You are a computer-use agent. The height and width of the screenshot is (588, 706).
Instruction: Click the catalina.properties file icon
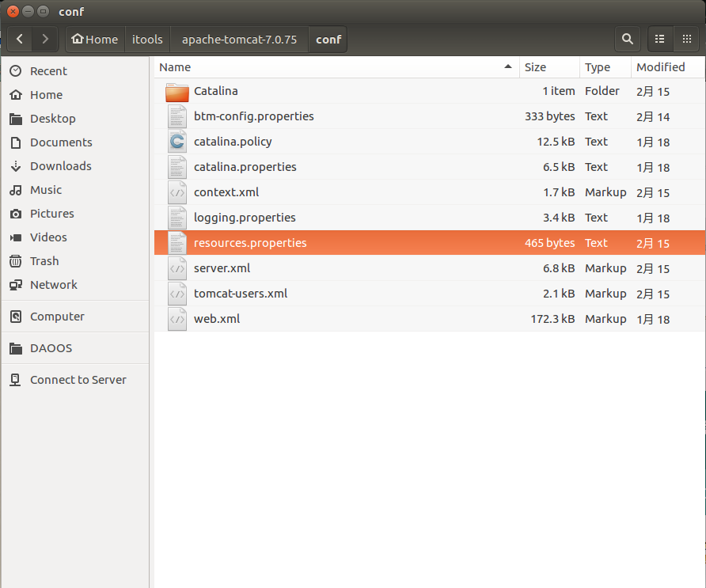tap(177, 167)
